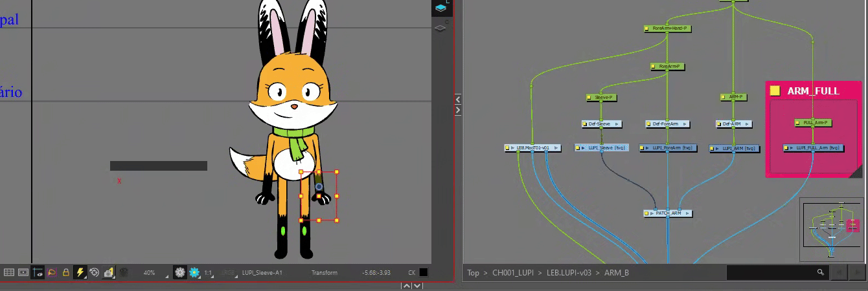This screenshot has height=291, width=868.
Task: Click the padlock lock icon
Action: tap(66, 273)
